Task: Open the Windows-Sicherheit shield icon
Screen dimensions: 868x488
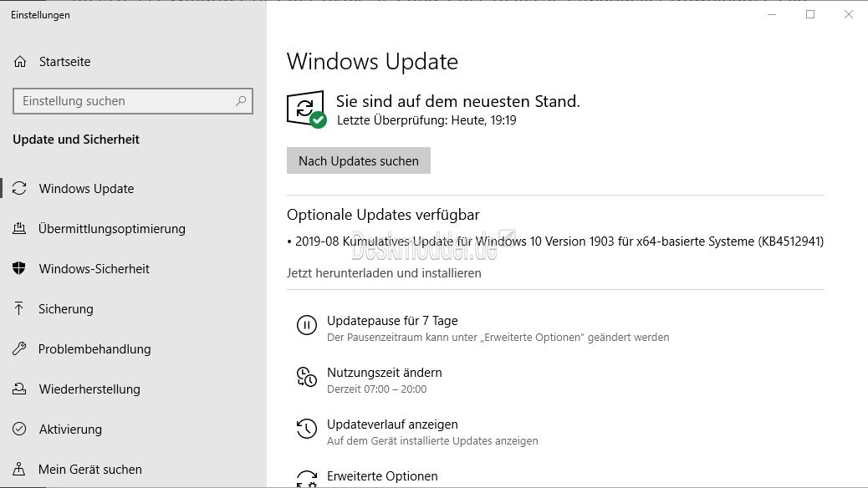Action: pos(19,268)
